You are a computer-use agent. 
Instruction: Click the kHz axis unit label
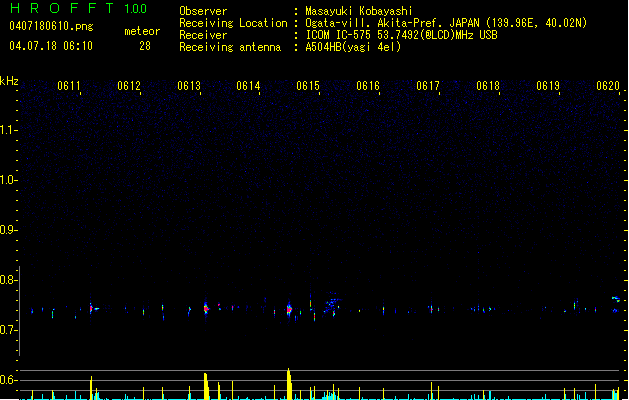[x=9, y=81]
